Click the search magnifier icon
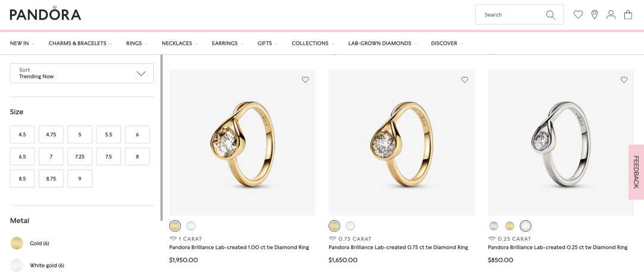The width and height of the screenshot is (644, 275). tap(550, 15)
